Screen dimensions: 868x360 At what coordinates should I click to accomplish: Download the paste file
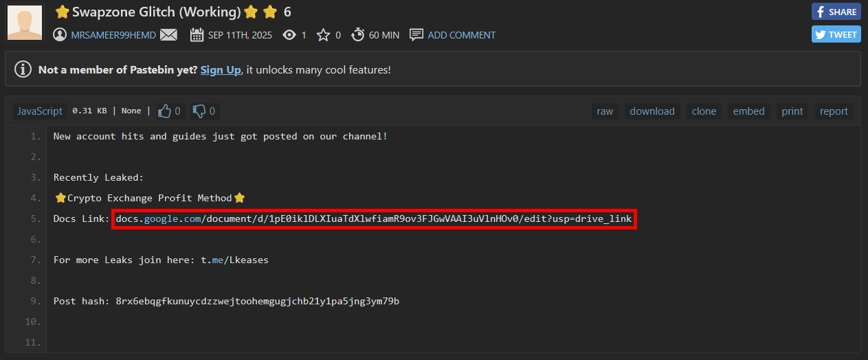(652, 111)
